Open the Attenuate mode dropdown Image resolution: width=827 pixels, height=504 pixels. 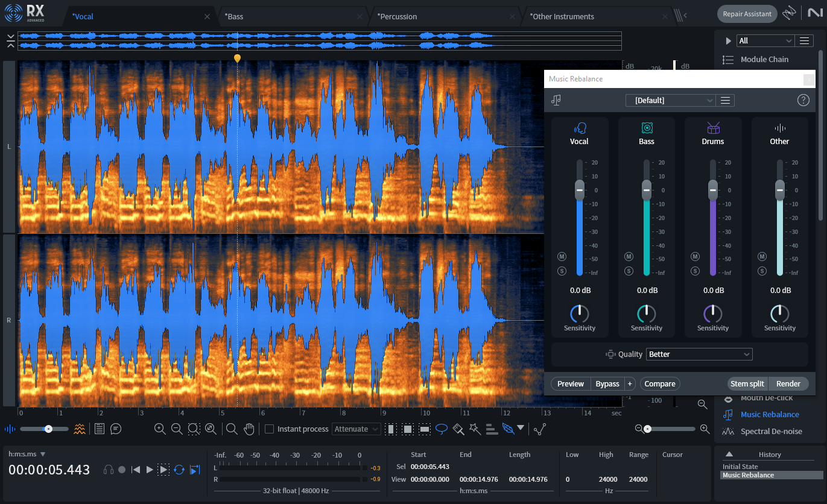(356, 429)
